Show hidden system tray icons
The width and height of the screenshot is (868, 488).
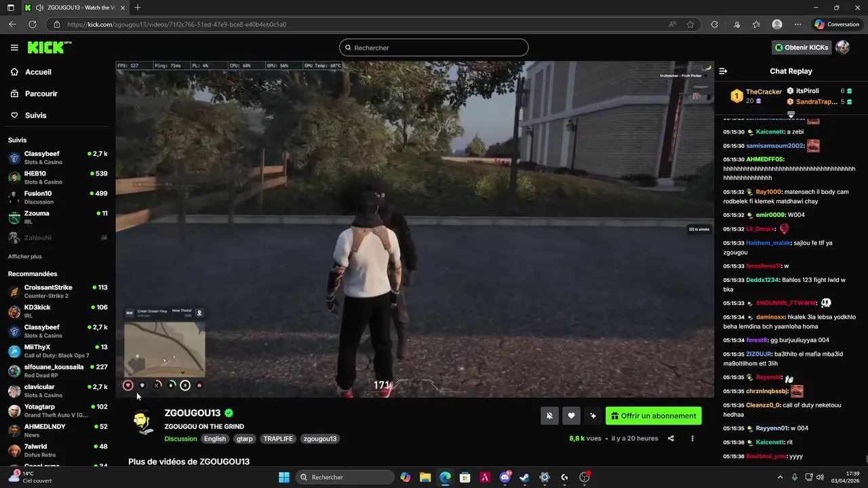point(780,477)
